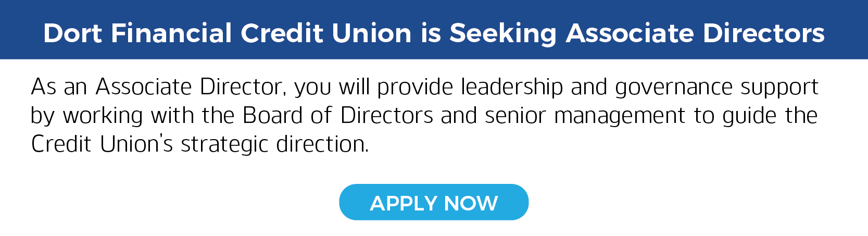
Task: Click the word "Dort" in the heading
Action: tap(72, 33)
